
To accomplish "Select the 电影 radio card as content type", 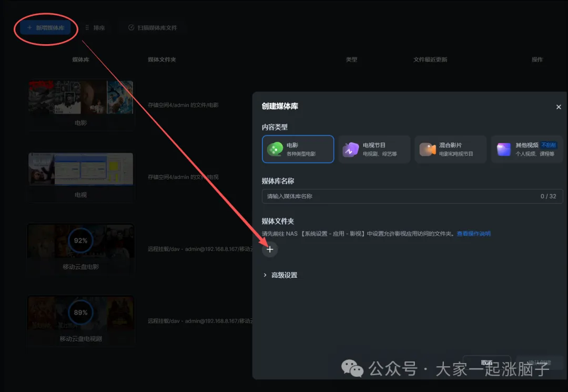I will click(298, 149).
